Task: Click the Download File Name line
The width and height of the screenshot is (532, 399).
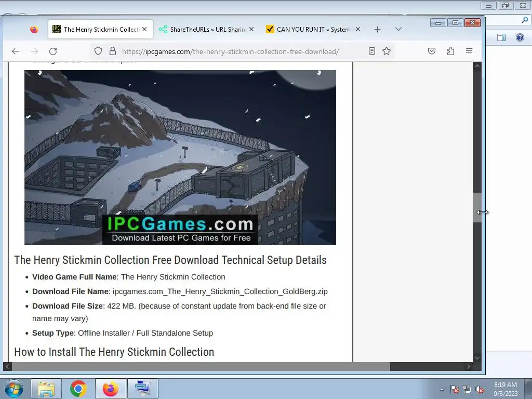Action: point(180,291)
